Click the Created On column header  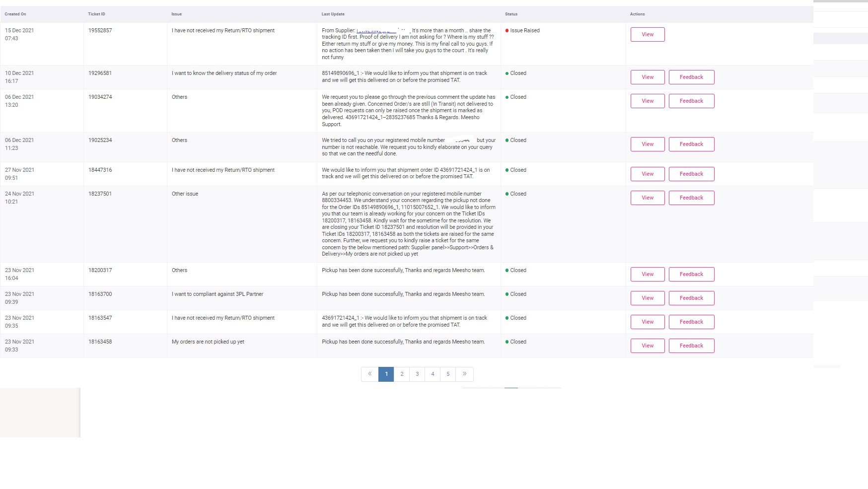pyautogui.click(x=15, y=14)
